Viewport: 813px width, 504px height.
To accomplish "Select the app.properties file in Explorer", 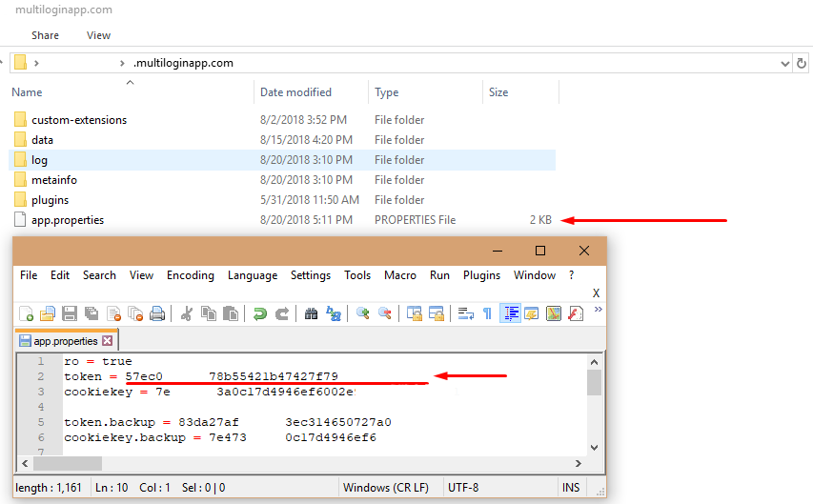I will coord(68,220).
